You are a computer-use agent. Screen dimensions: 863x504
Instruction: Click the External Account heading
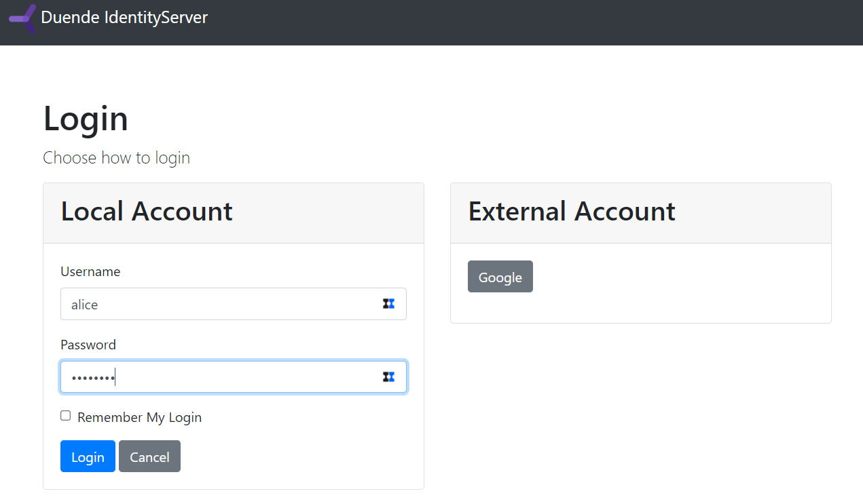(572, 212)
